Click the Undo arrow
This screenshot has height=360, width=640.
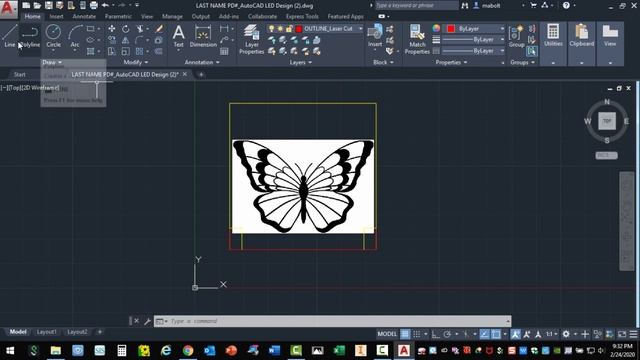tap(105, 5)
